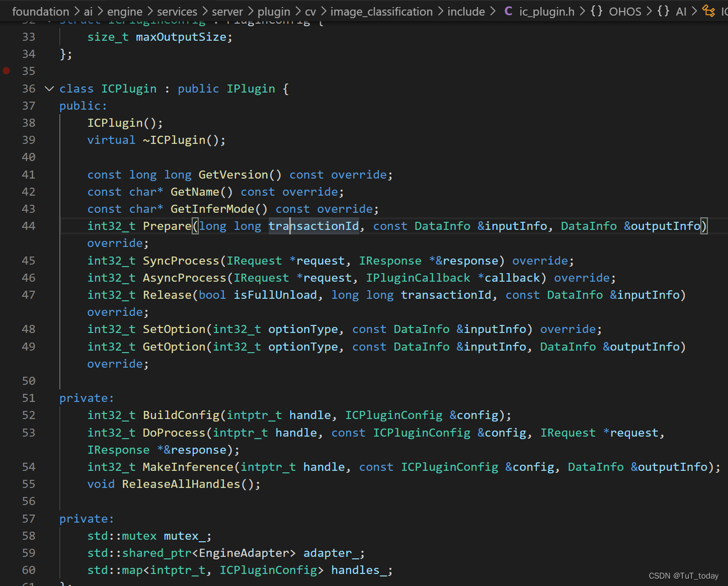Click the IPluginCallback type name

418,278
